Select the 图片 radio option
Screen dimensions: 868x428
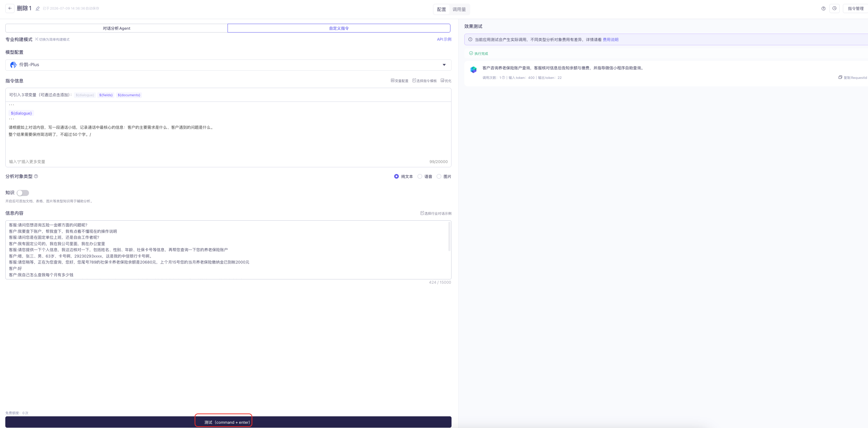click(439, 177)
